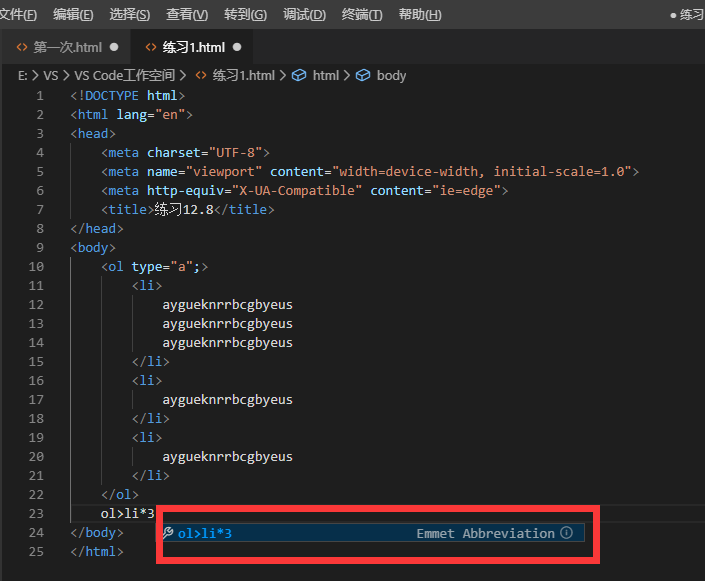Click the opening head tag
The height and width of the screenshot is (581, 705).
pos(93,134)
